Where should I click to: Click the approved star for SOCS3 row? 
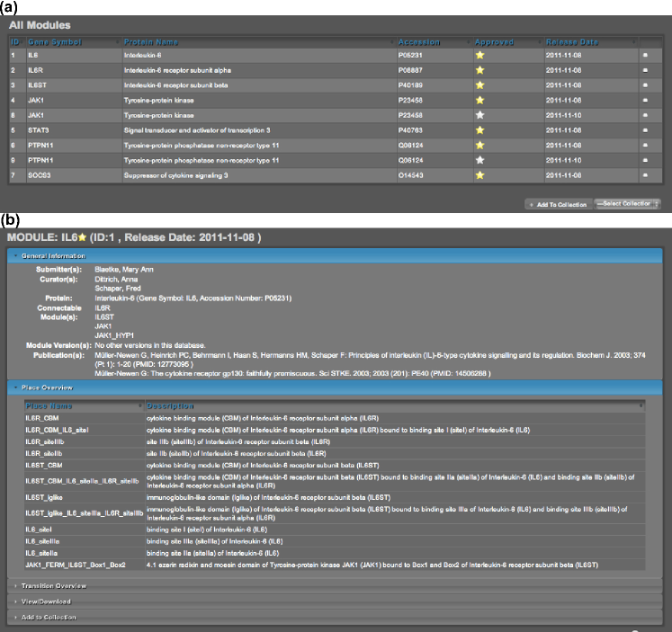[x=480, y=174]
